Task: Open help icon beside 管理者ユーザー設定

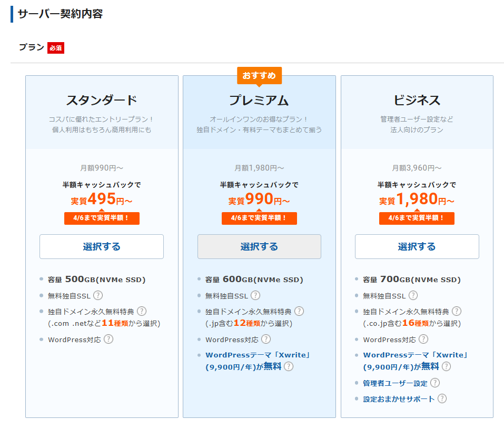Action: pyautogui.click(x=435, y=383)
